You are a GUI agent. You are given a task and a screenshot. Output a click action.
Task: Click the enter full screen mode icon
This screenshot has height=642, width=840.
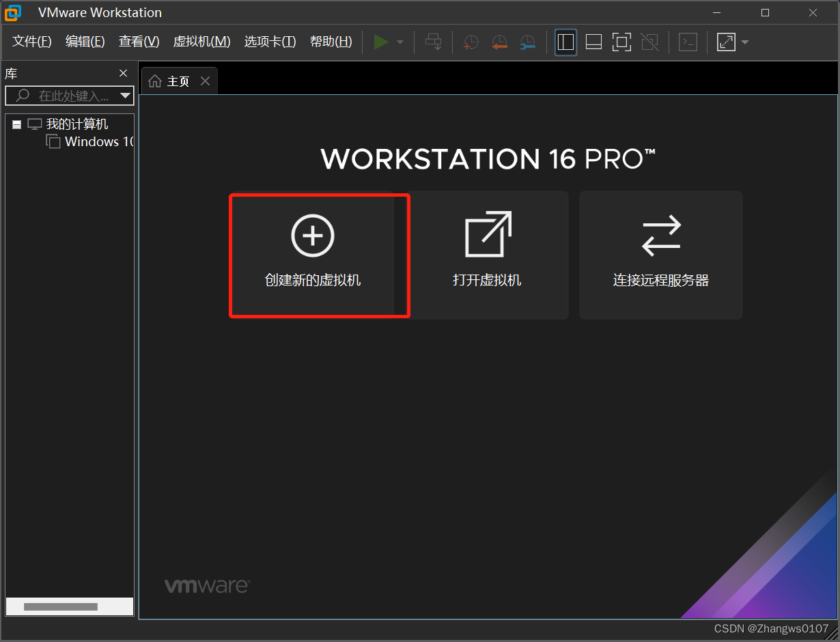coord(621,42)
